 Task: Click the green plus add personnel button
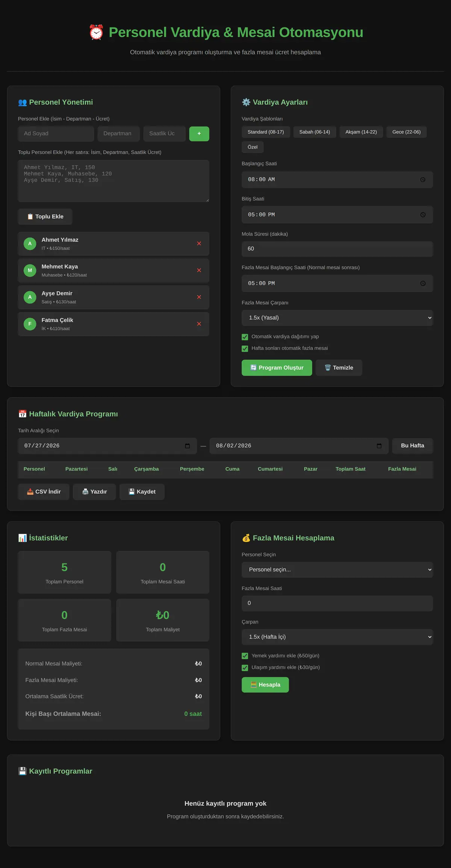(x=199, y=134)
